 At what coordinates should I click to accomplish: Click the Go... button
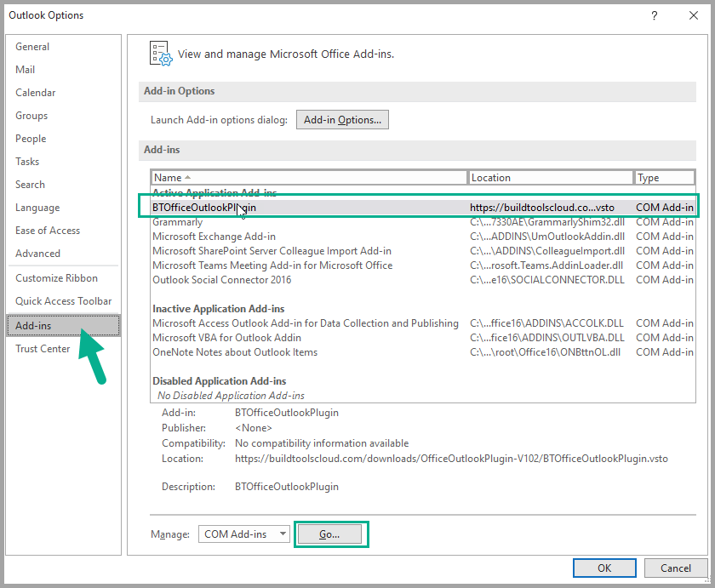click(329, 534)
